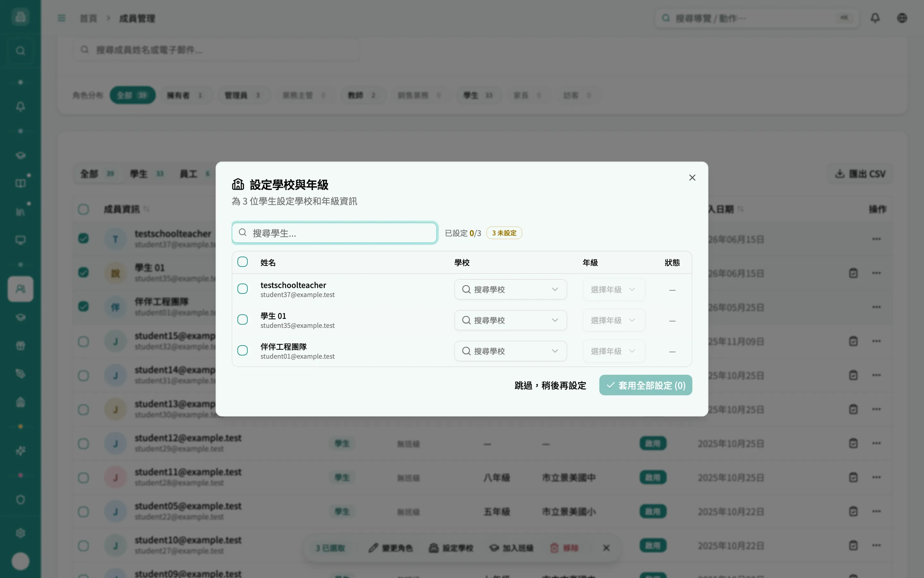Click 移除 trash in bottom action bar

click(x=565, y=548)
